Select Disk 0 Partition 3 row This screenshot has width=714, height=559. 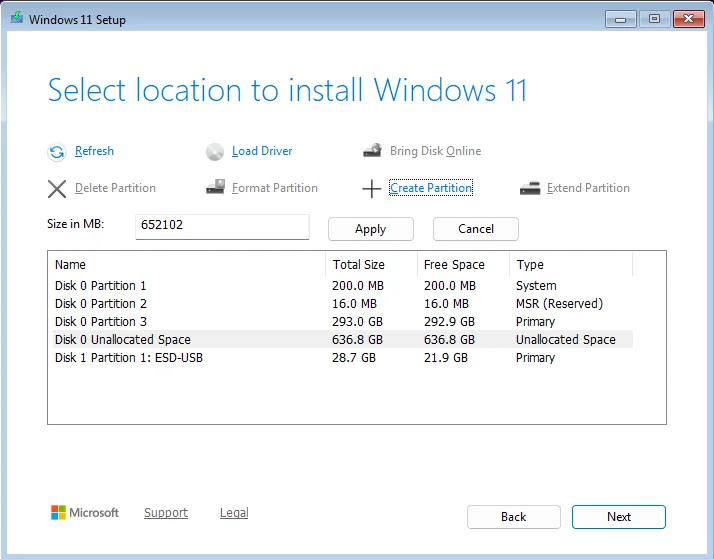(342, 321)
